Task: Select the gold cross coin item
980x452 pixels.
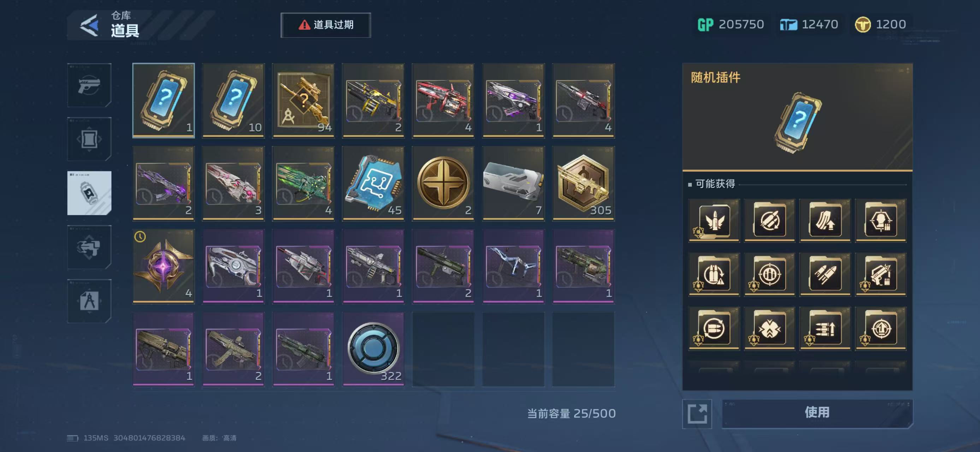Action: [x=443, y=183]
